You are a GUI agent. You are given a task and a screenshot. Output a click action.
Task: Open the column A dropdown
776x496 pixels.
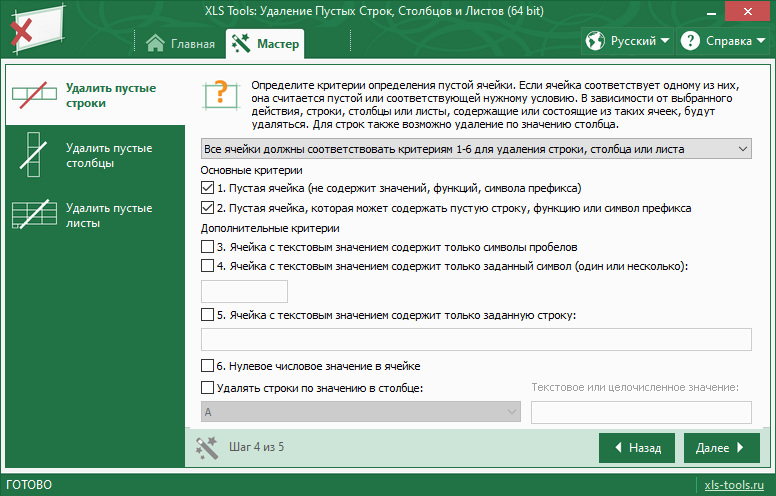361,412
